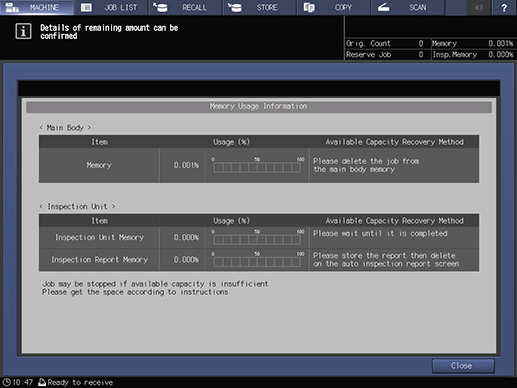Click the Close button
Viewport: 517px width, 388px height.
pos(463,366)
